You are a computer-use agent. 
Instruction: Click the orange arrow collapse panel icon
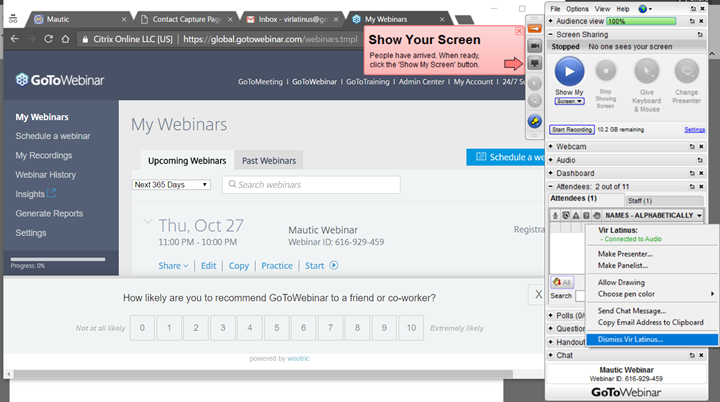click(x=535, y=28)
